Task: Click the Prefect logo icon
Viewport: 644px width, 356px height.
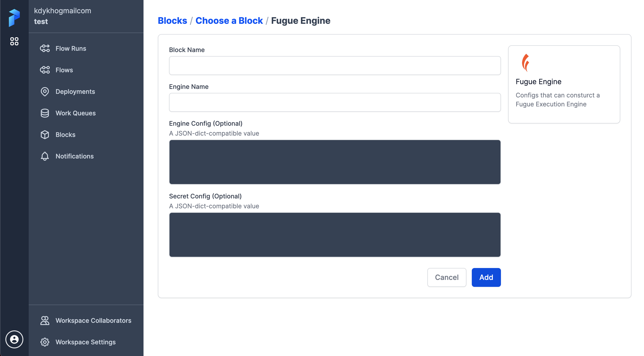Action: pos(14,18)
